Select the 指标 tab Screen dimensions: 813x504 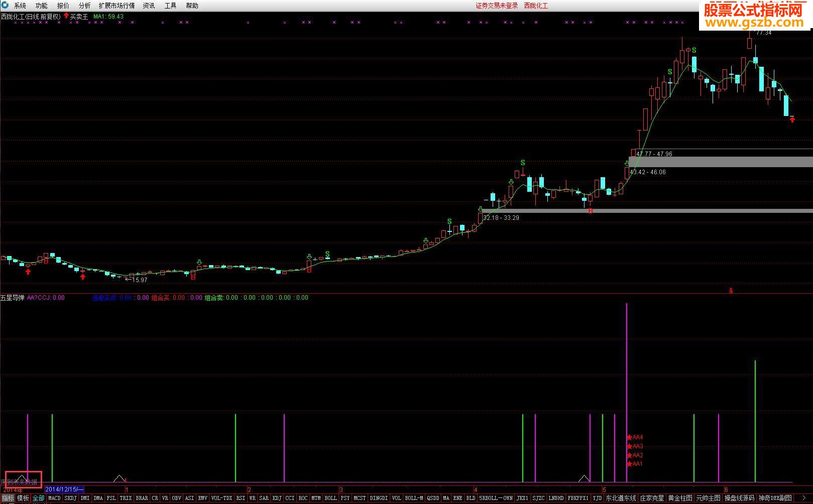(x=8, y=498)
